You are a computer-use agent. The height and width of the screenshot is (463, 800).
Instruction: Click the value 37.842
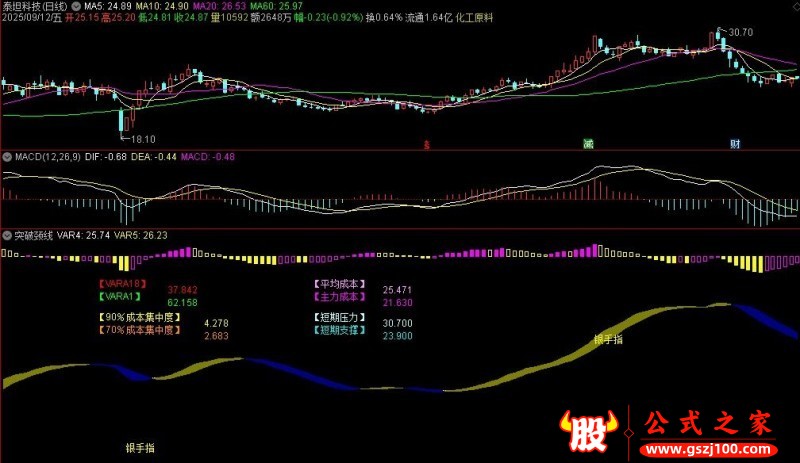click(x=182, y=290)
